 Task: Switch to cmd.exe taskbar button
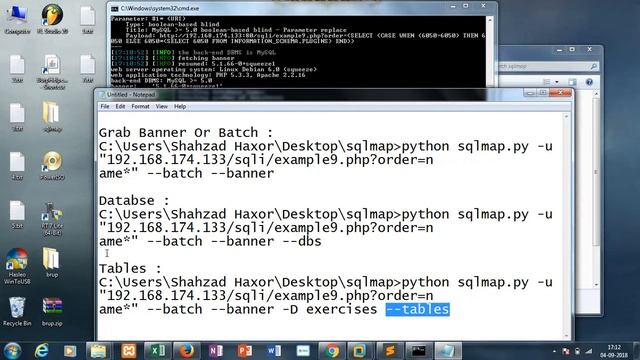click(x=419, y=351)
